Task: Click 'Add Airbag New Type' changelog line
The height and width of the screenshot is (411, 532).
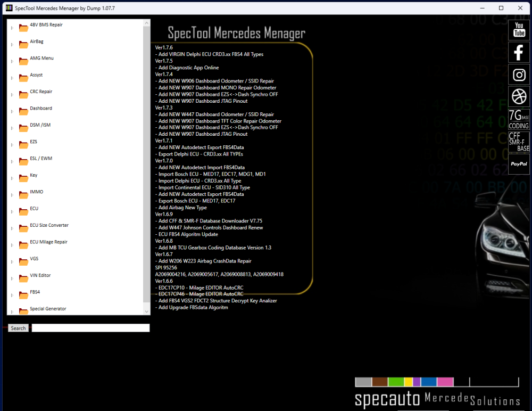Action: [181, 208]
